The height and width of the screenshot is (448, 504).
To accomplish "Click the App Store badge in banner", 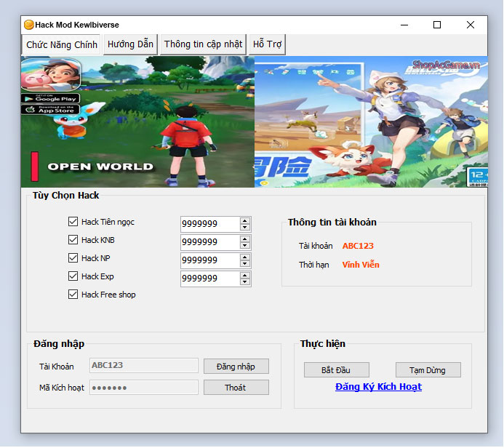I will tap(50, 110).
